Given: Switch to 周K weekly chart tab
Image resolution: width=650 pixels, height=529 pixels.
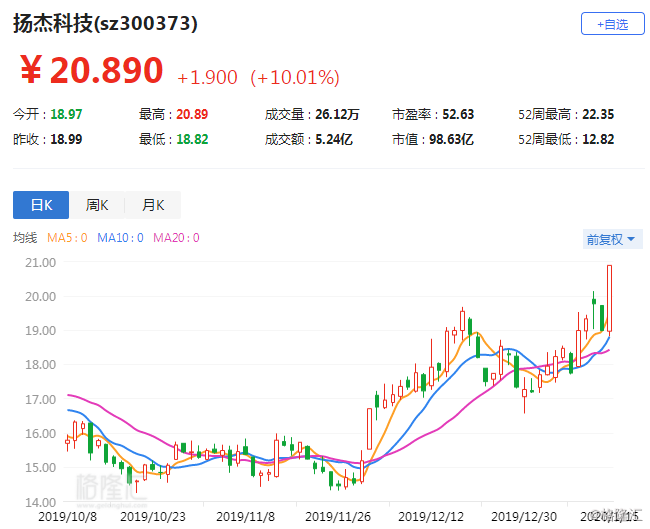Looking at the screenshot, I should [x=97, y=205].
